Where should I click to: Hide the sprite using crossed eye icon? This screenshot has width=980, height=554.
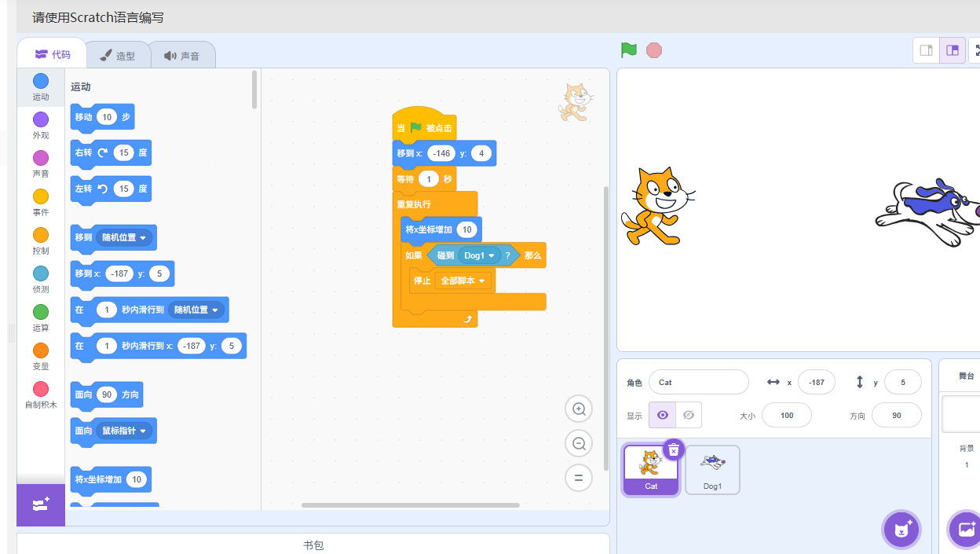tap(689, 415)
